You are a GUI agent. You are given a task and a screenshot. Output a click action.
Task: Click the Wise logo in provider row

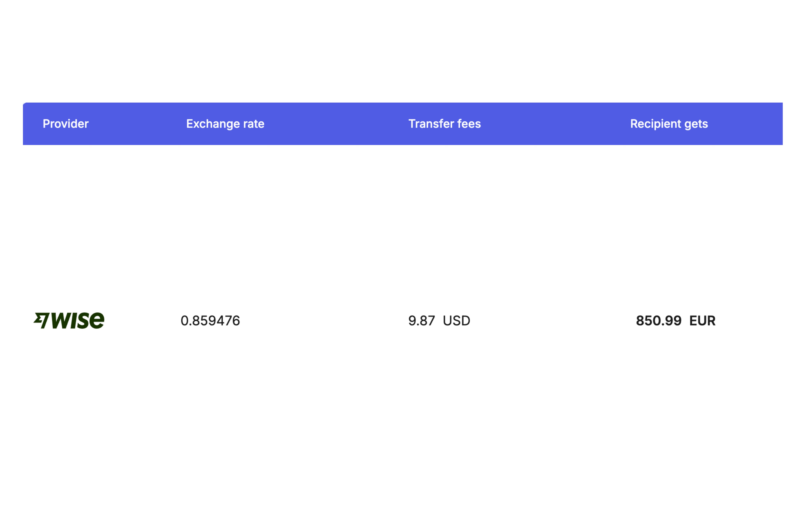click(x=69, y=321)
